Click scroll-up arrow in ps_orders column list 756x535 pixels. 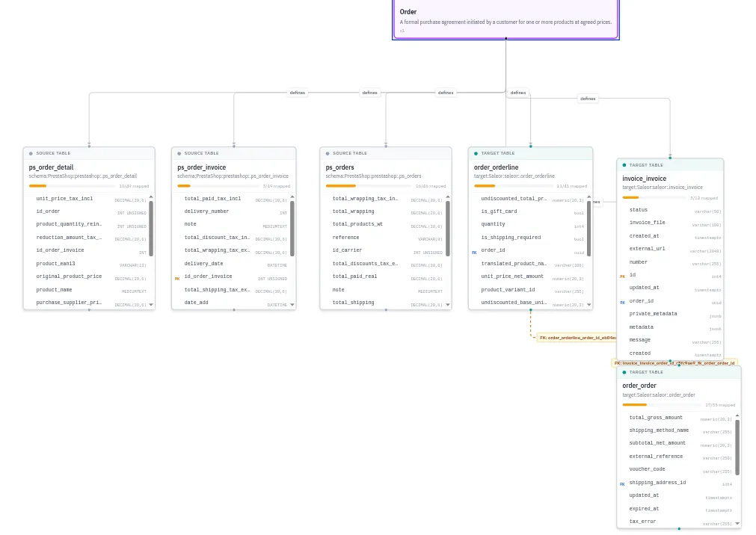tap(448, 197)
